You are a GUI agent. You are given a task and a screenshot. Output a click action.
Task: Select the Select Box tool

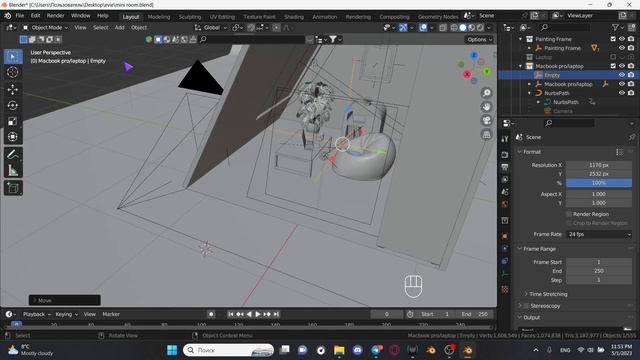(13, 57)
